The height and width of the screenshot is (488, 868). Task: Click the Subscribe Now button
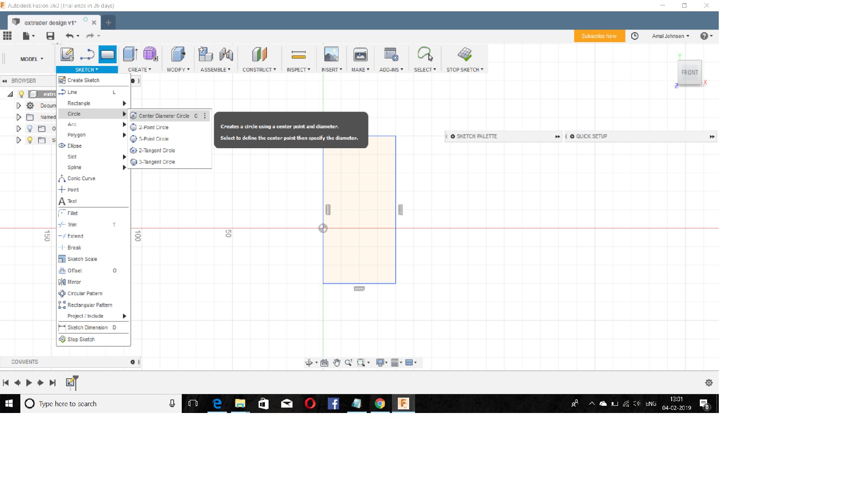click(x=599, y=36)
